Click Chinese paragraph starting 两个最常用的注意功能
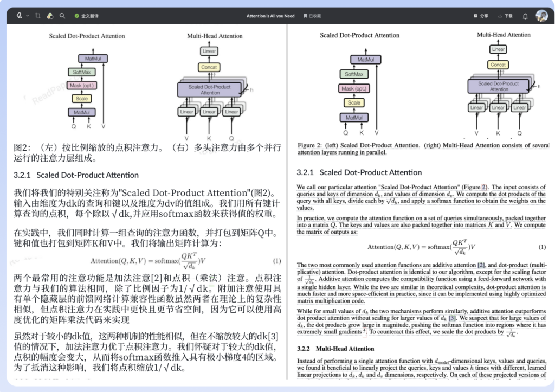This screenshot has width=555, height=392. click(x=147, y=299)
